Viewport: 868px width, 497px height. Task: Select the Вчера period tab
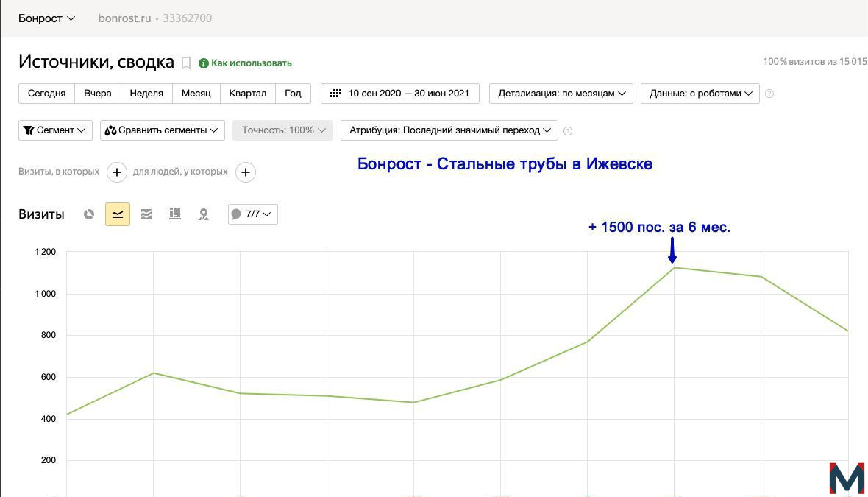(x=97, y=94)
